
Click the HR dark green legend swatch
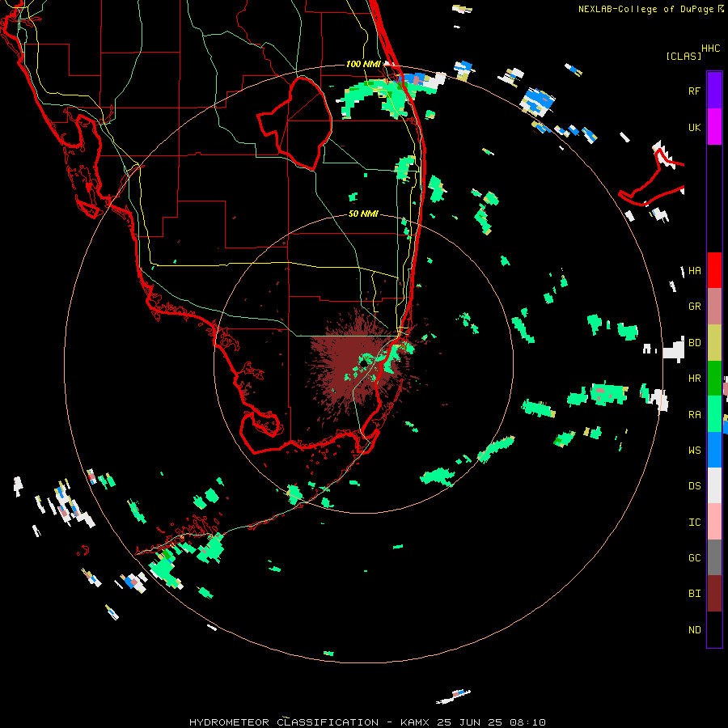[x=714, y=379]
